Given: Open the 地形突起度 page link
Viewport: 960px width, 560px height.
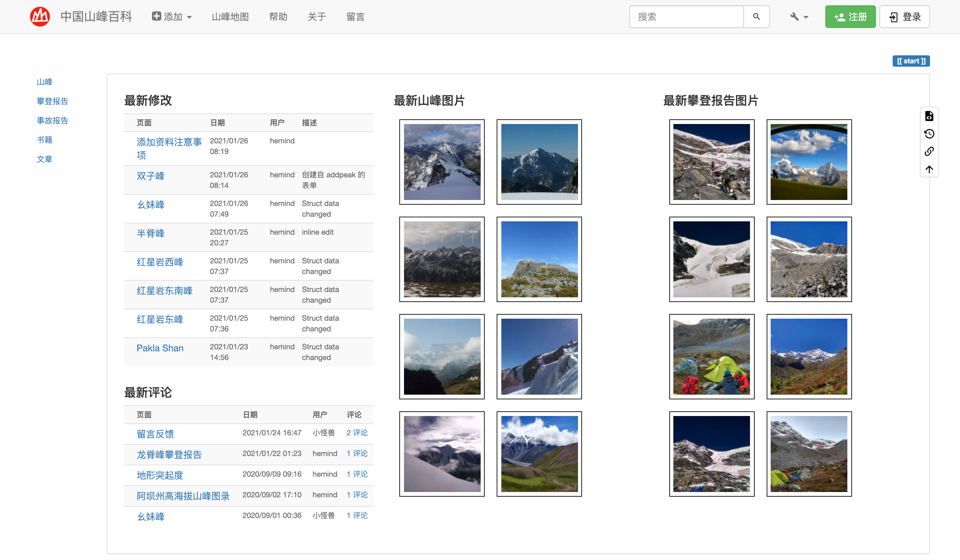Looking at the screenshot, I should [160, 475].
